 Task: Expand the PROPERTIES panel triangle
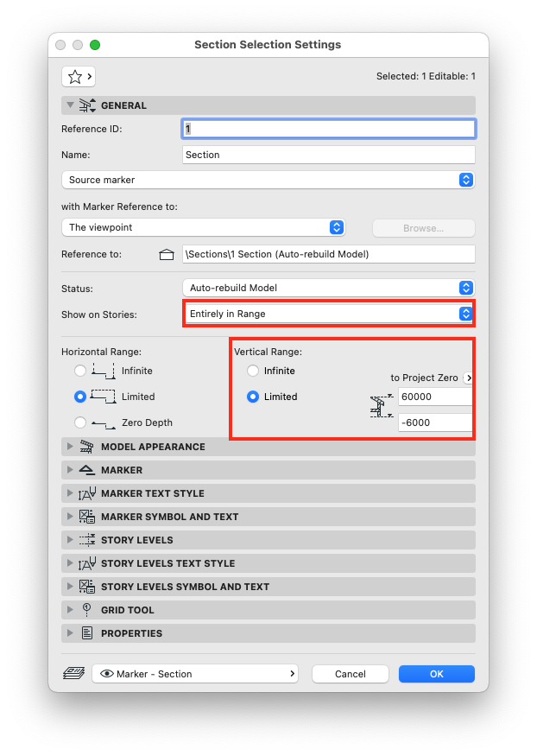70,633
